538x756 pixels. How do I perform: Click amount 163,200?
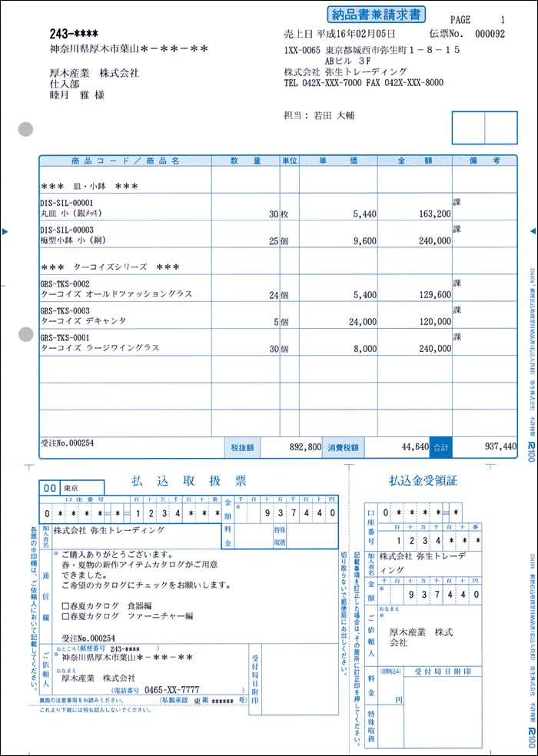pos(435,214)
